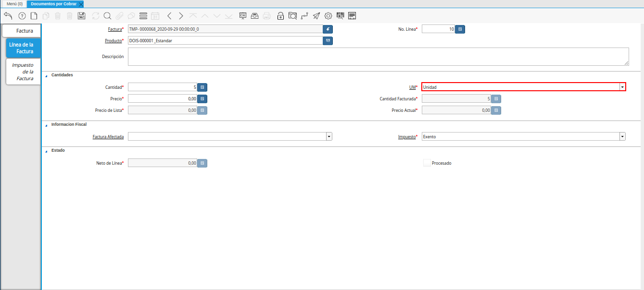This screenshot has width=644, height=290.
Task: Click lookup button beside Producto field
Action: tap(328, 41)
